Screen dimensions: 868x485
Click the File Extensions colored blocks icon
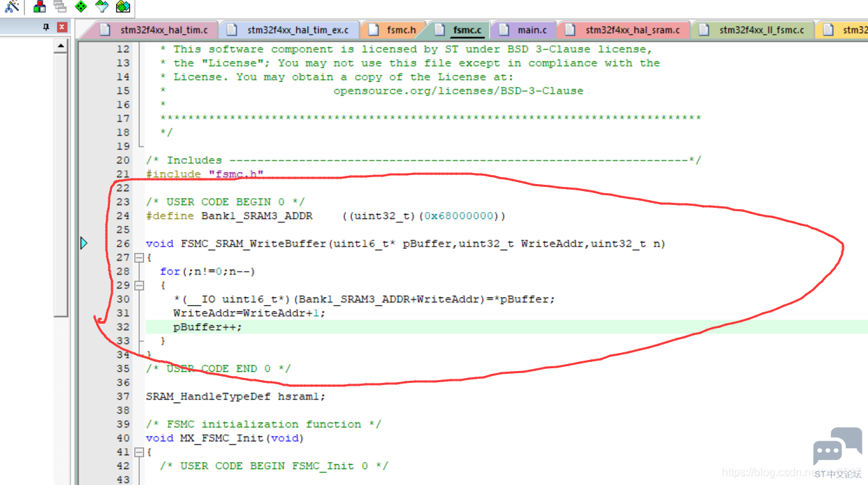click(x=40, y=6)
